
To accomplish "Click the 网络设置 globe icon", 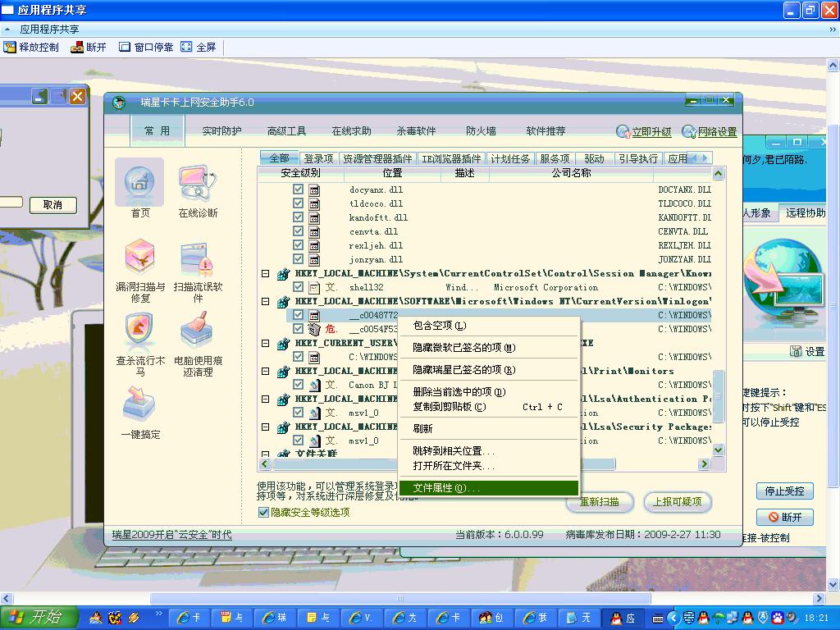I will point(689,131).
